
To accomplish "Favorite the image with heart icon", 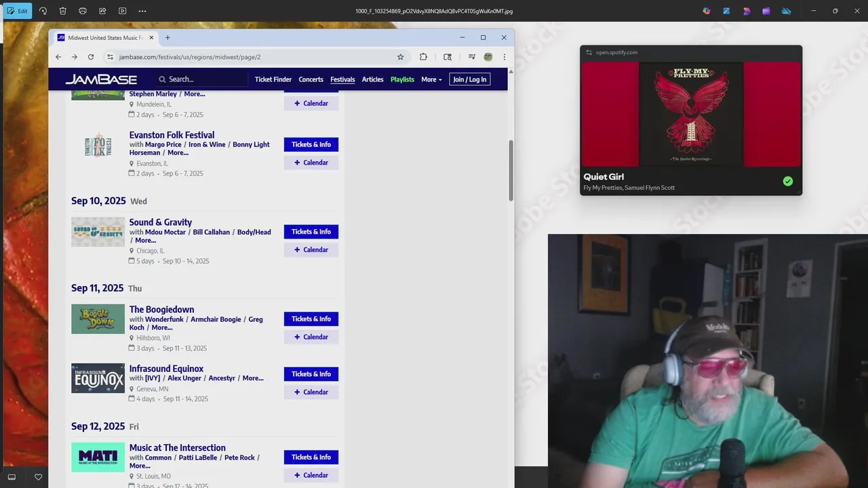I will tap(38, 477).
